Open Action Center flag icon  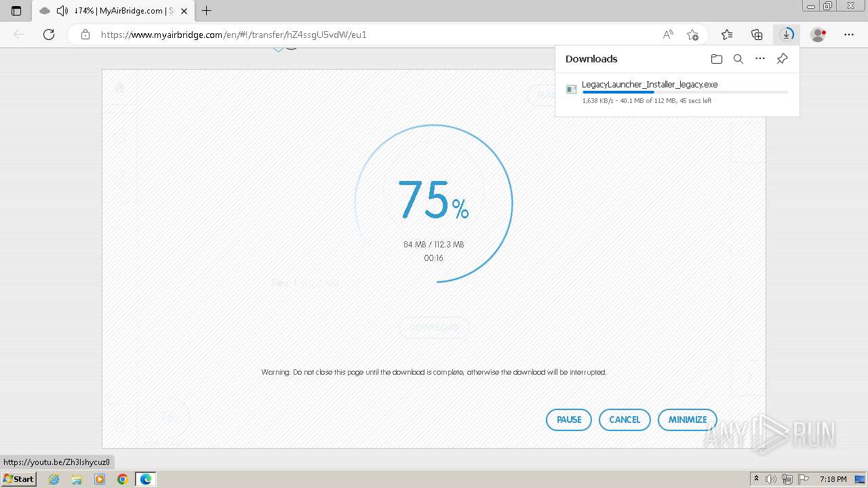click(x=803, y=479)
